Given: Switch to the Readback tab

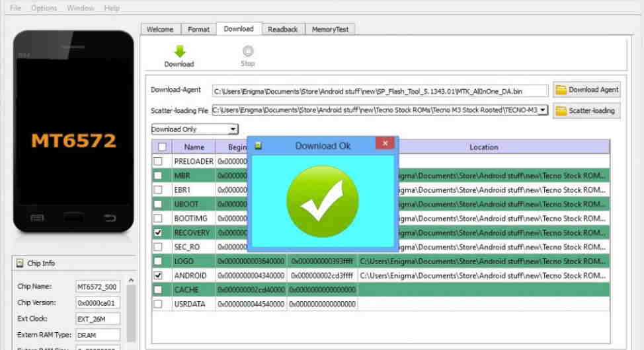Looking at the screenshot, I should 282,29.
